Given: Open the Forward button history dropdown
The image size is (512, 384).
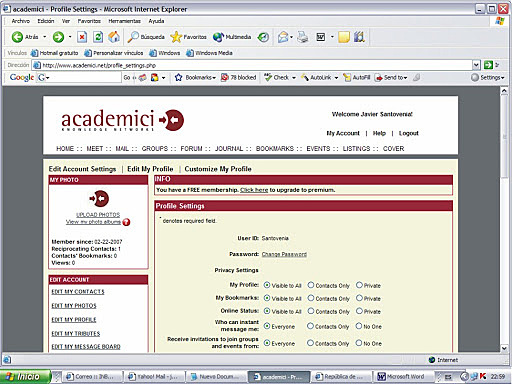Looking at the screenshot, I should (70, 37).
